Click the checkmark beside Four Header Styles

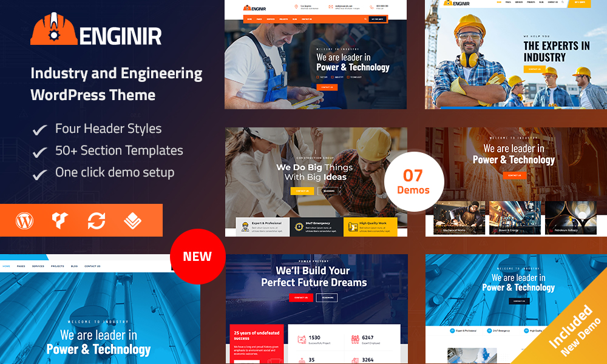[39, 130]
